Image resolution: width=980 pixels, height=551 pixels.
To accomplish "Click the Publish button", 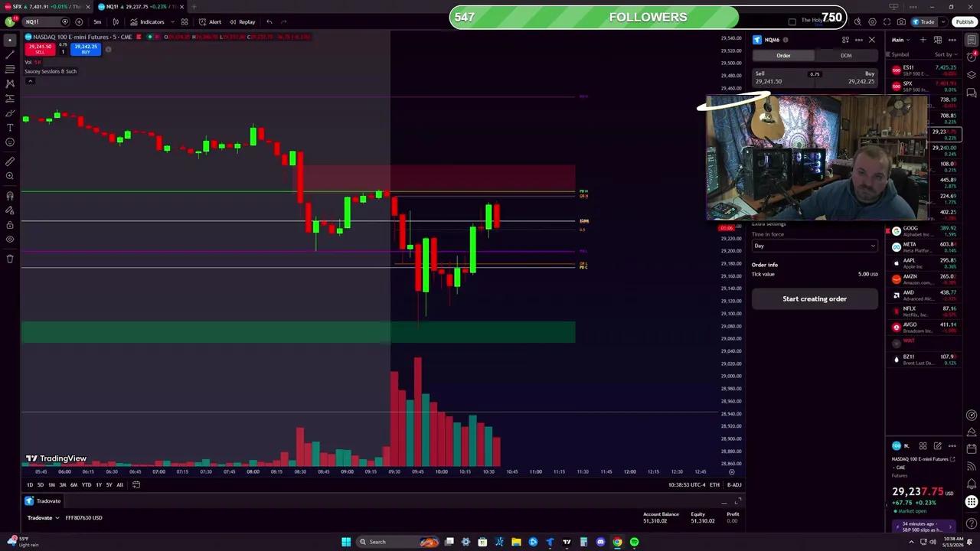I will (965, 21).
